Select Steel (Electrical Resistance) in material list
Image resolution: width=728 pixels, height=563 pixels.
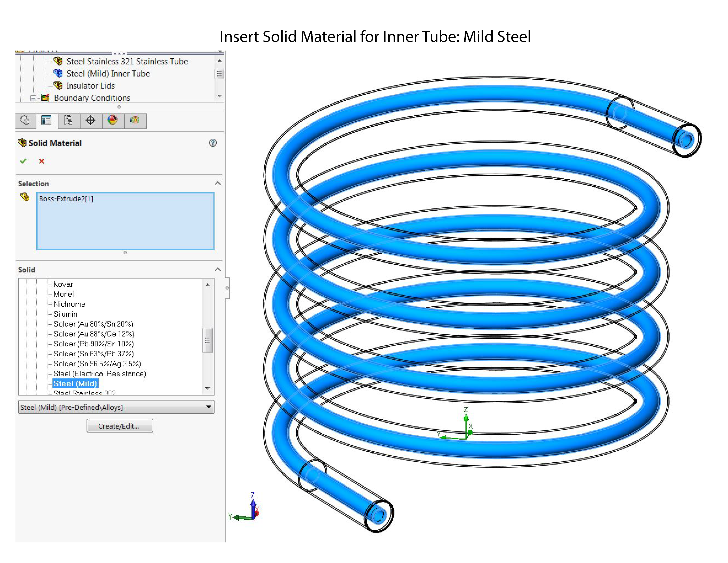[100, 374]
